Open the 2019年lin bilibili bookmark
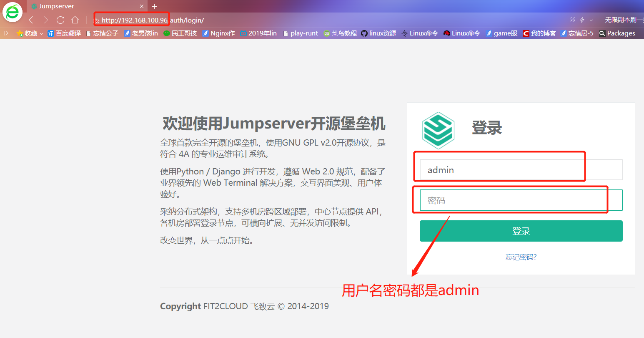 point(258,33)
